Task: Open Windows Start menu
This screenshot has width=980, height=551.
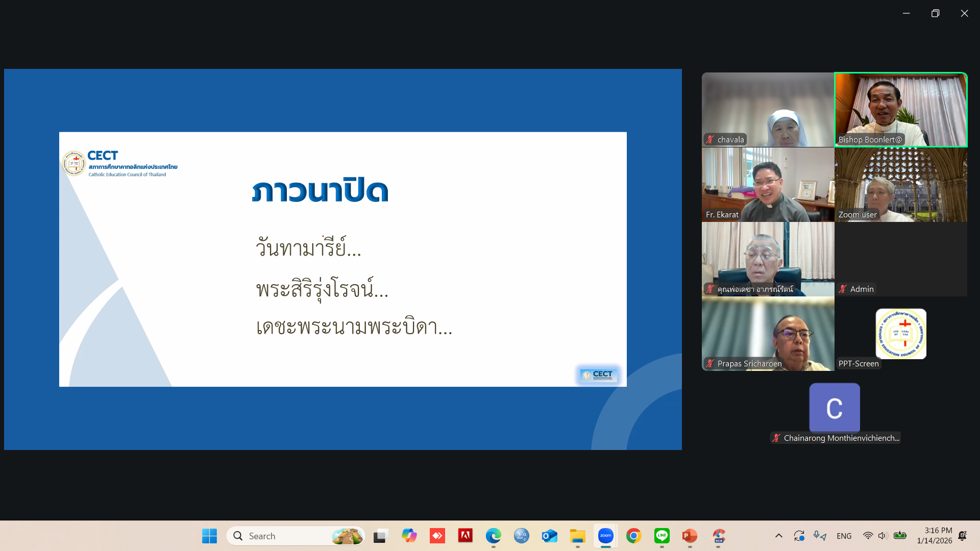Action: (209, 536)
